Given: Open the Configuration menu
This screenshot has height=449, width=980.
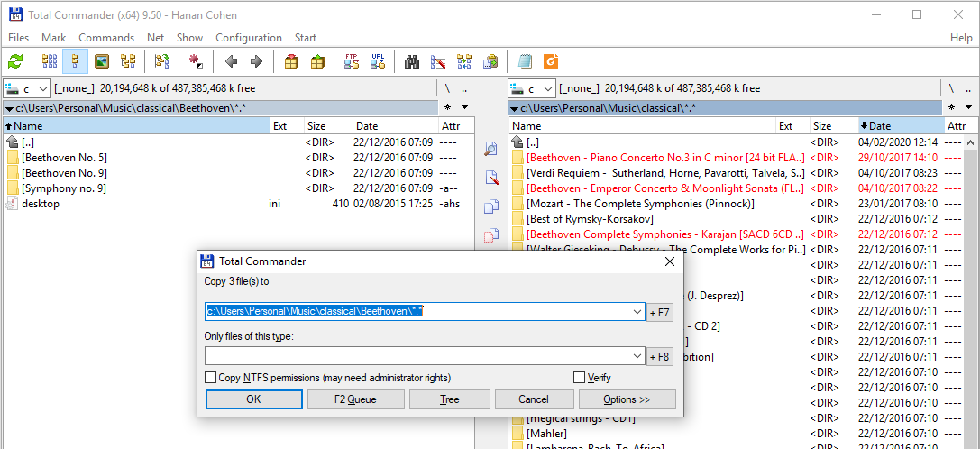Looking at the screenshot, I should tap(249, 38).
